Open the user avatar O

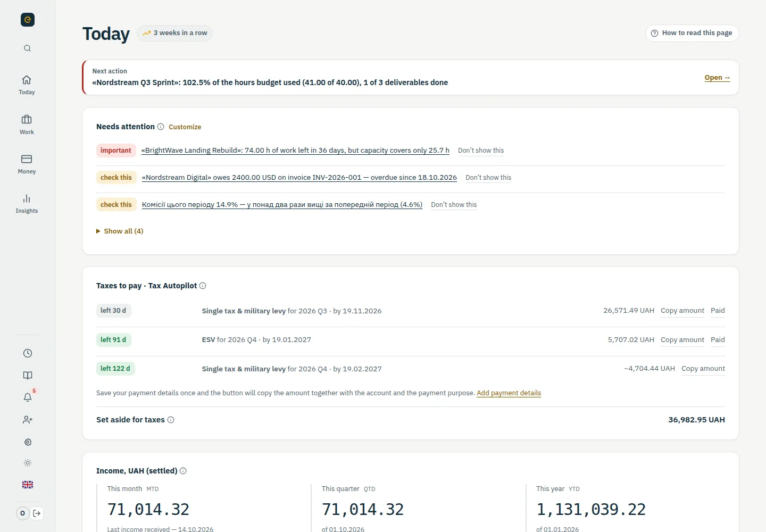[x=22, y=513]
